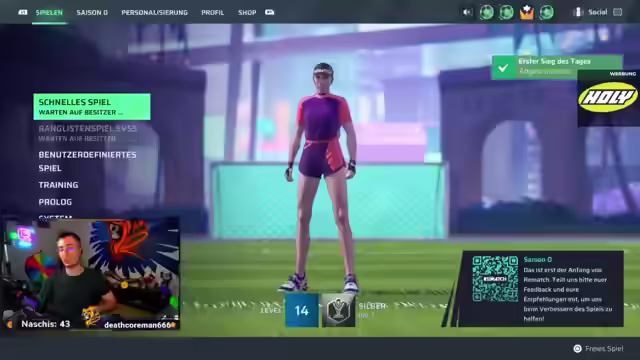Click the L1 bumper icon before SPIELEN
The width and height of the screenshot is (640, 360).
coord(23,12)
